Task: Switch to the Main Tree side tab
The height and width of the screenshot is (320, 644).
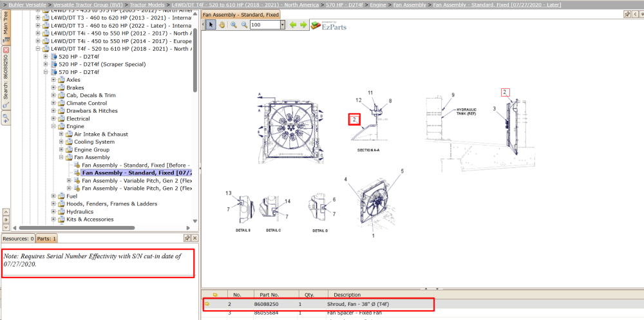Action: [6, 28]
